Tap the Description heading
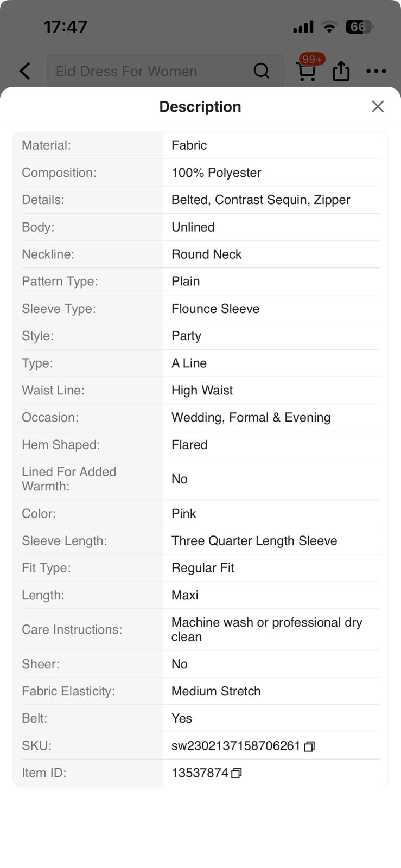The height and width of the screenshot is (868, 401). (200, 107)
